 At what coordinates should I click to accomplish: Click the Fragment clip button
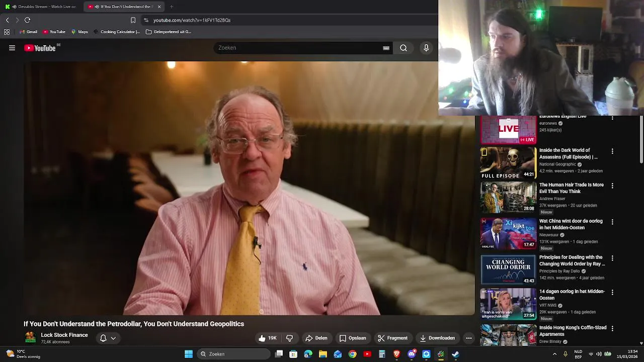[392, 338]
